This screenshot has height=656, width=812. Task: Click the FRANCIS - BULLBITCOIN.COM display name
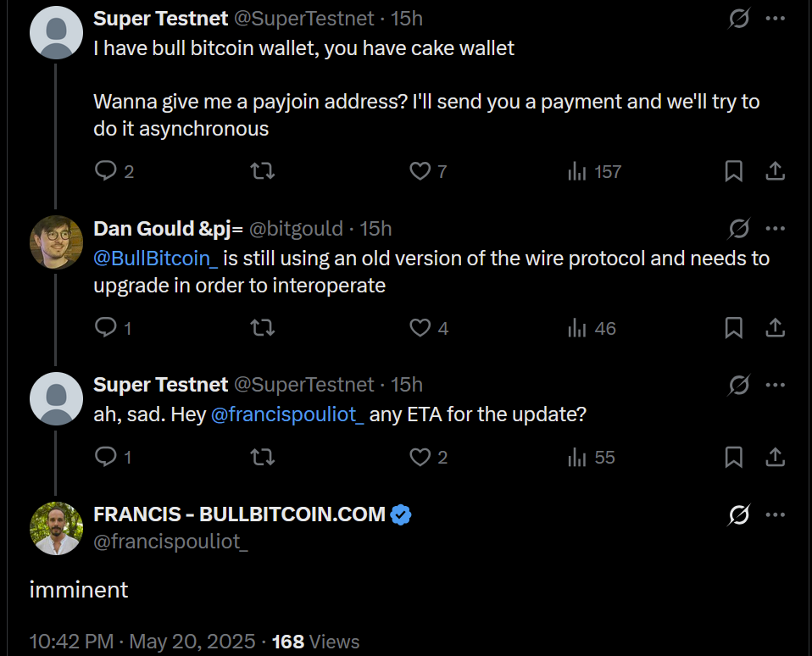point(239,514)
